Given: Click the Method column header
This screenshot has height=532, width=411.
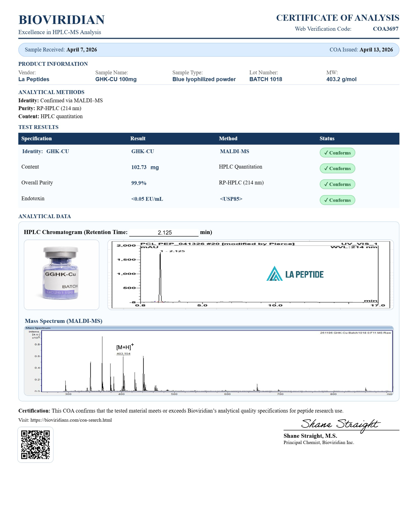Looking at the screenshot, I should (x=228, y=138).
